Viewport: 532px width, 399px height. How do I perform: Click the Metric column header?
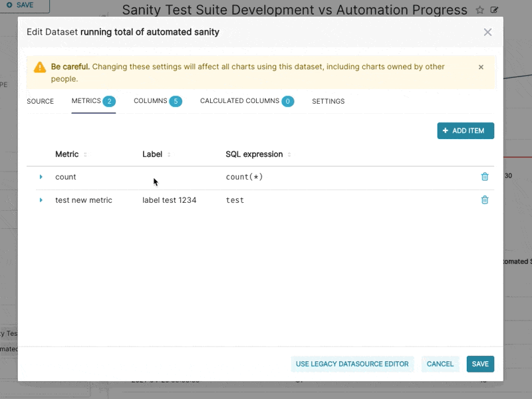tap(67, 154)
